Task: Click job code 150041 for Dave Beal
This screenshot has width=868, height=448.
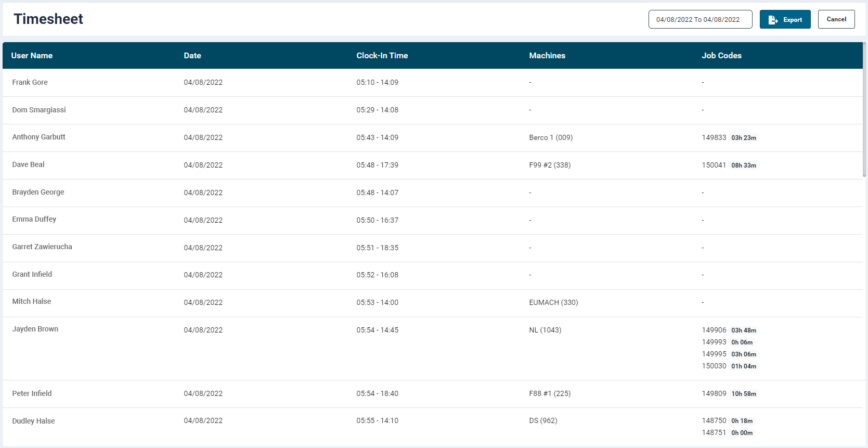Action: [x=714, y=165]
